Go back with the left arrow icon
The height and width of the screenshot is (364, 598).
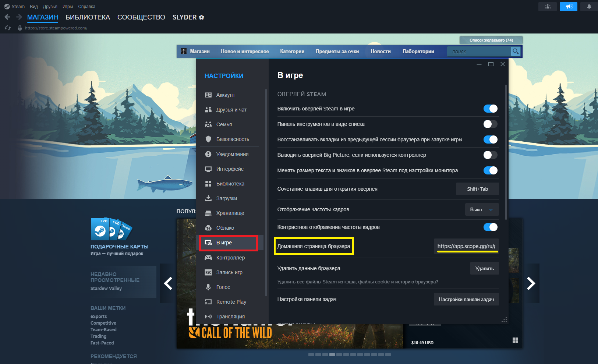pyautogui.click(x=7, y=17)
